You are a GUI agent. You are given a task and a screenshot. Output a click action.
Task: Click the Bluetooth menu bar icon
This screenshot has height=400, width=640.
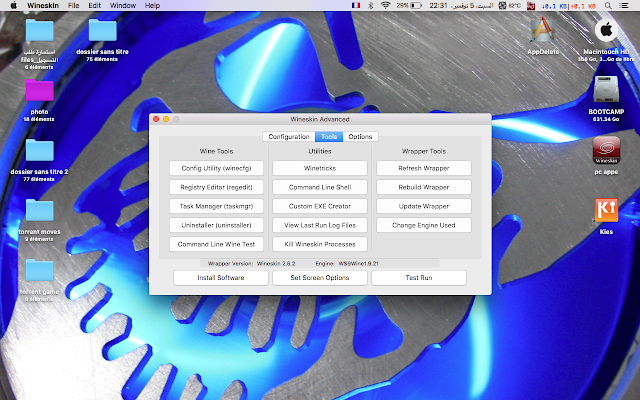[x=371, y=5]
